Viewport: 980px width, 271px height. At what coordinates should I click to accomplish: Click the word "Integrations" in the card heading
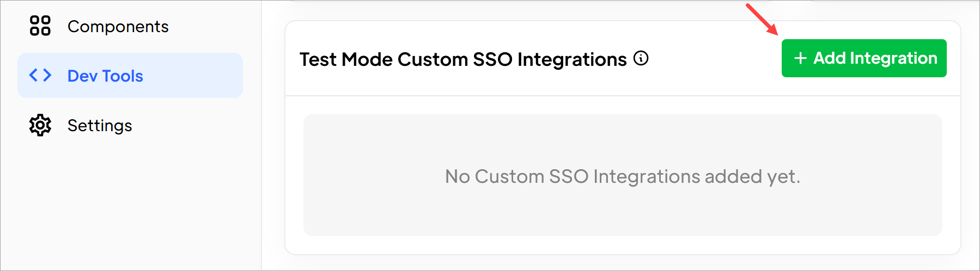click(x=572, y=59)
